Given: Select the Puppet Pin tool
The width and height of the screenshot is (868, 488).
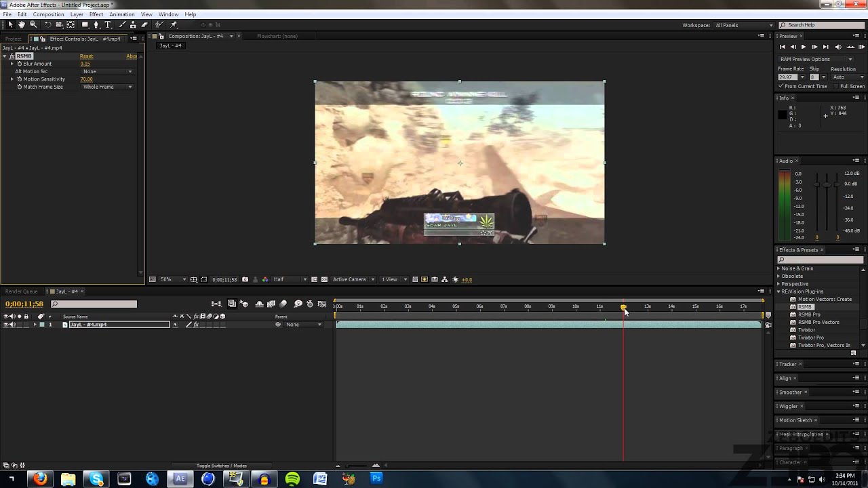Looking at the screenshot, I should pyautogui.click(x=174, y=24).
